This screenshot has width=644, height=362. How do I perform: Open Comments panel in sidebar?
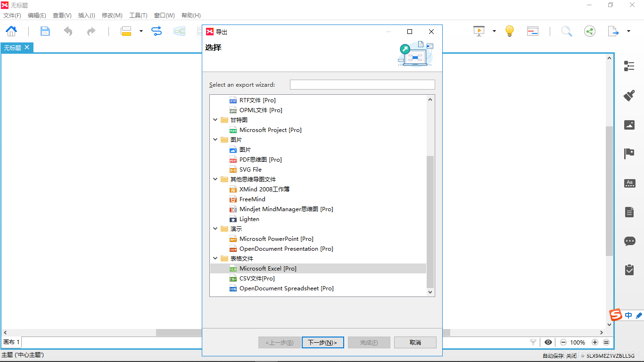click(x=629, y=241)
